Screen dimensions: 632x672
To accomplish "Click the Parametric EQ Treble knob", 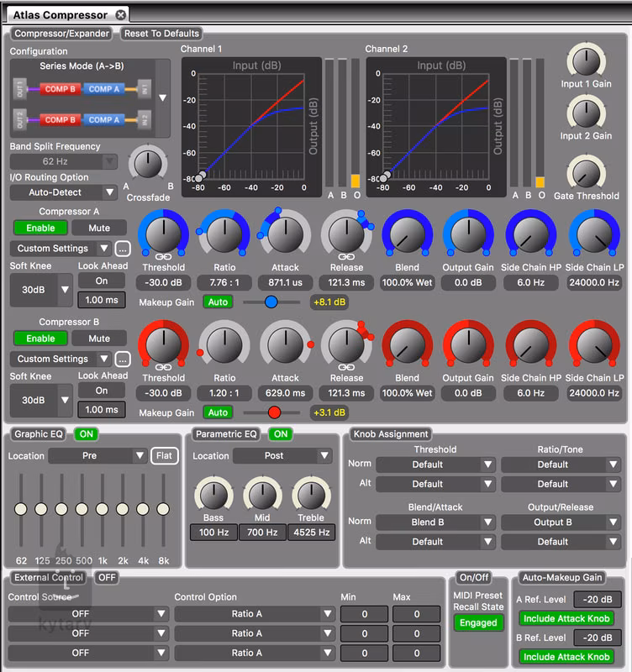I will coord(312,495).
